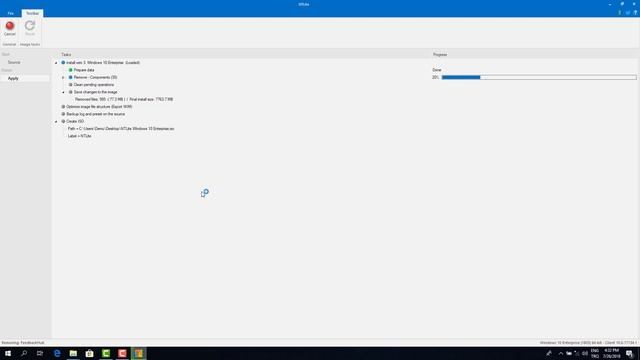
Task: Click the blue status dot for Install.wim
Action: coord(63,63)
